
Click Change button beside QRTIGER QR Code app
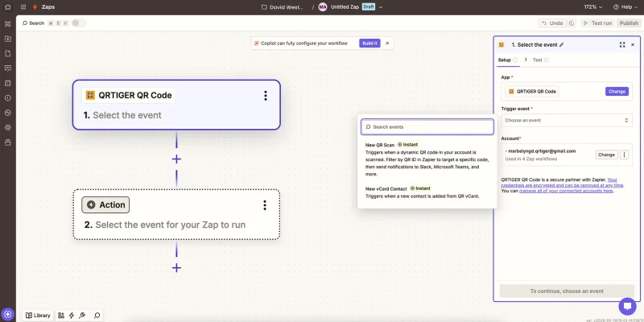point(617,92)
